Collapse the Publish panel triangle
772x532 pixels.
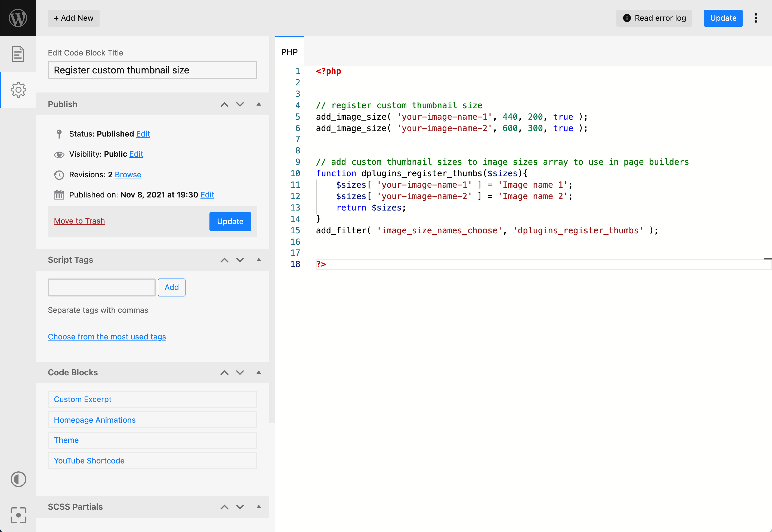pyautogui.click(x=259, y=104)
